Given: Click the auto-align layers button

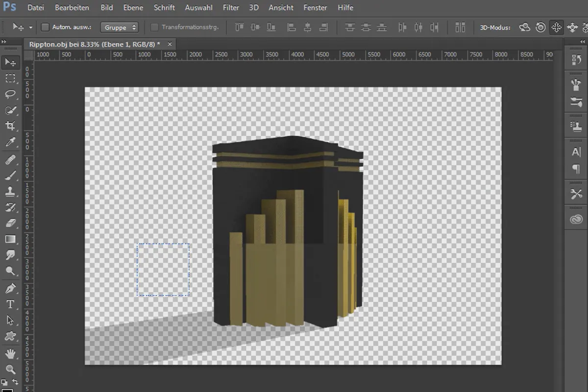Looking at the screenshot, I should (460, 27).
